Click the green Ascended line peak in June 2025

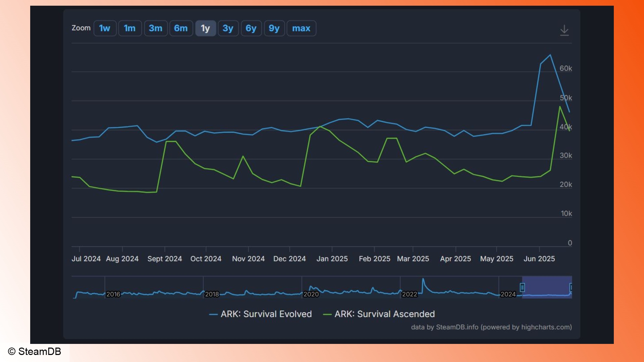click(x=560, y=106)
